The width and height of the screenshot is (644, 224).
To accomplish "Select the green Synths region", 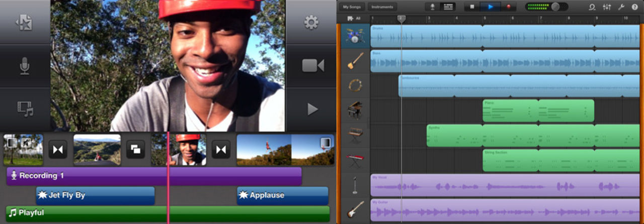I will coord(533,136).
